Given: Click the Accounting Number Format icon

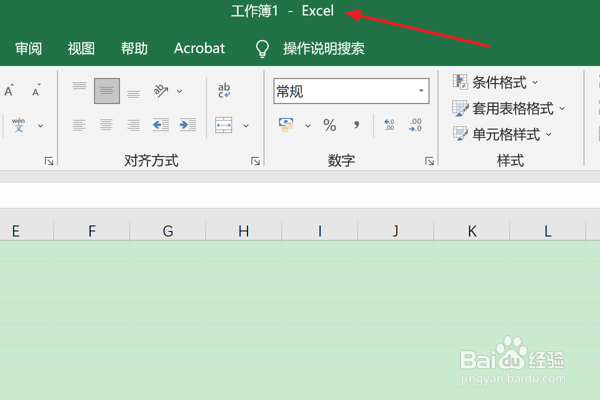Looking at the screenshot, I should coord(286,125).
